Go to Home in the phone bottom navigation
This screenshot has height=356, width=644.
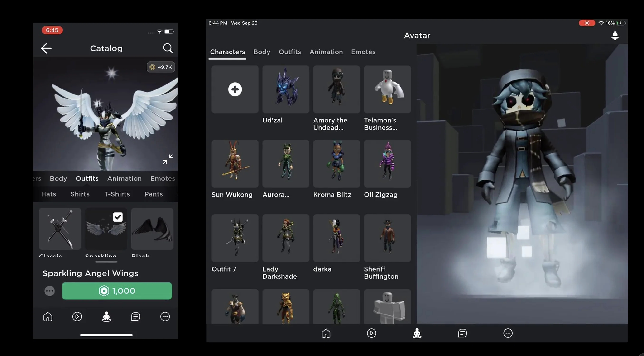(x=48, y=317)
